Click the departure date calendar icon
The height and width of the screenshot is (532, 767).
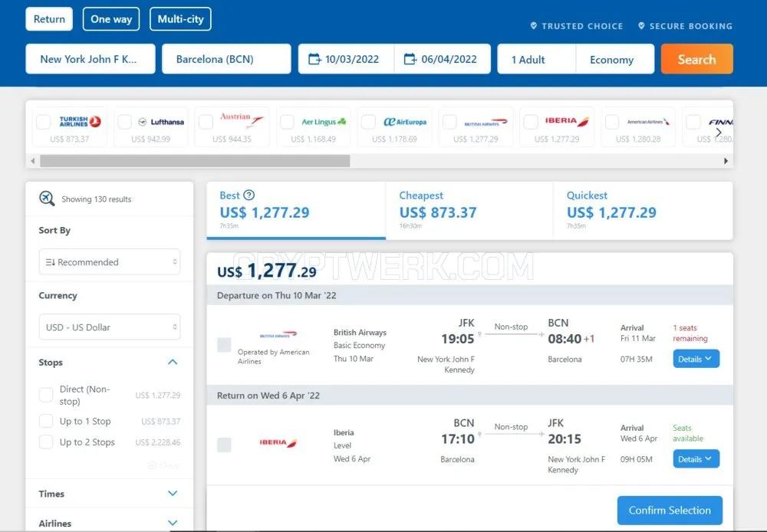pyautogui.click(x=314, y=59)
